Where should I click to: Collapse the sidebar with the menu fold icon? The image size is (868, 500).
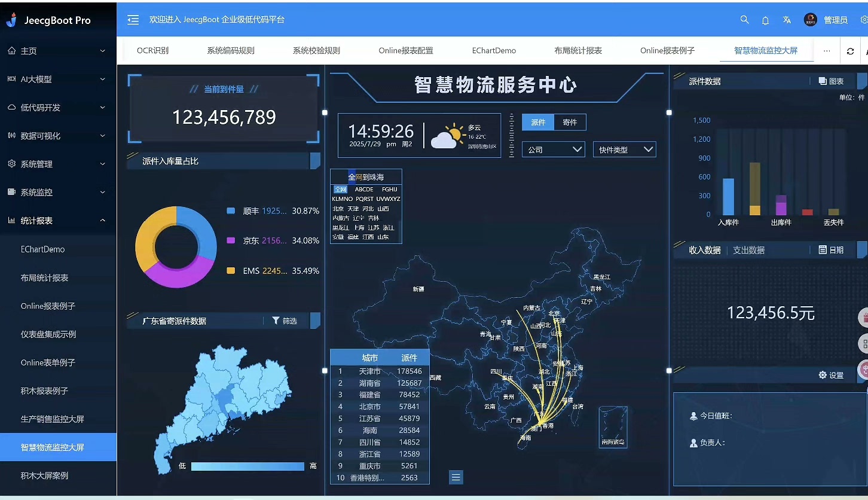click(x=133, y=20)
